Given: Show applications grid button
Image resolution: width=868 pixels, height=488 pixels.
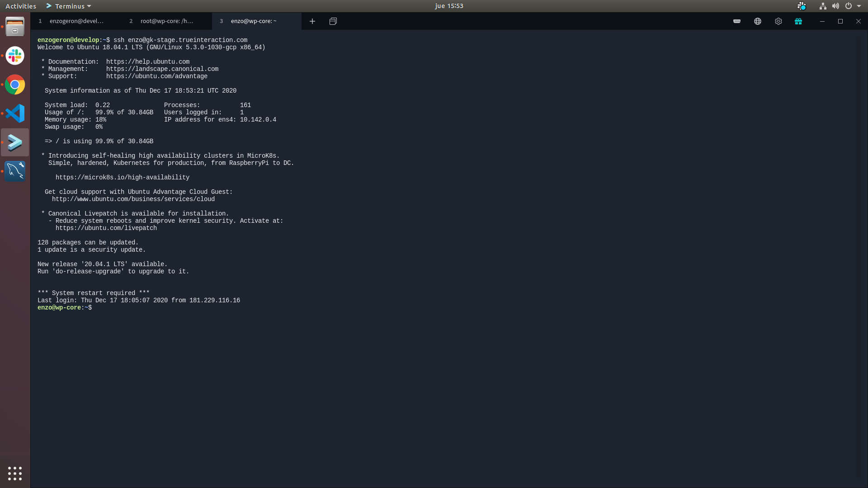Looking at the screenshot, I should (15, 473).
